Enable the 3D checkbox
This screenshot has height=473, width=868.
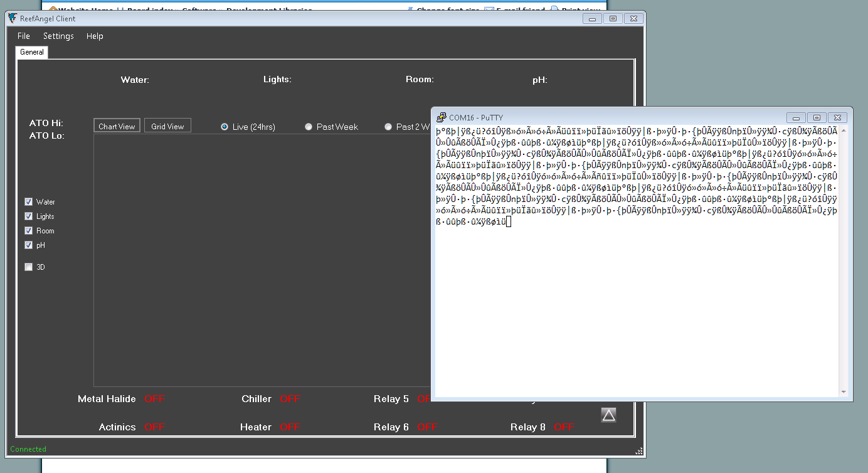[28, 267]
